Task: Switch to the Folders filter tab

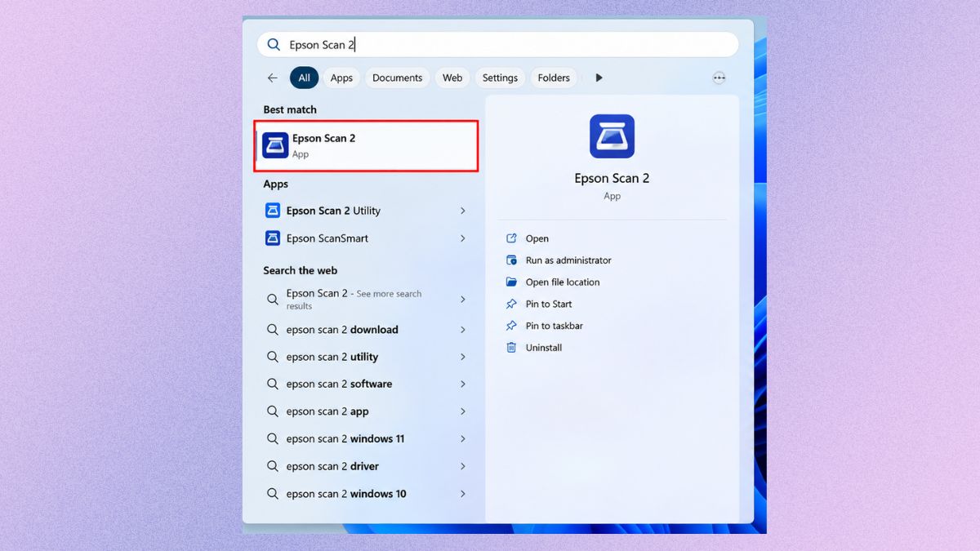Action: 554,78
